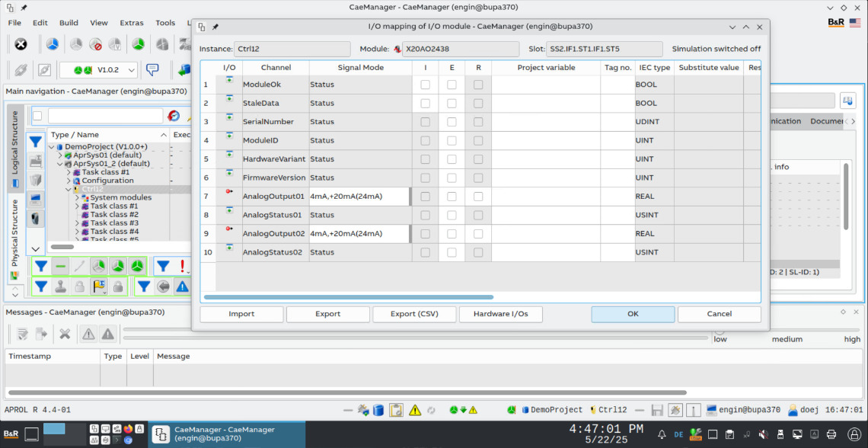Click the Export (CSV) button
This screenshot has width=868, height=448.
pyautogui.click(x=413, y=314)
